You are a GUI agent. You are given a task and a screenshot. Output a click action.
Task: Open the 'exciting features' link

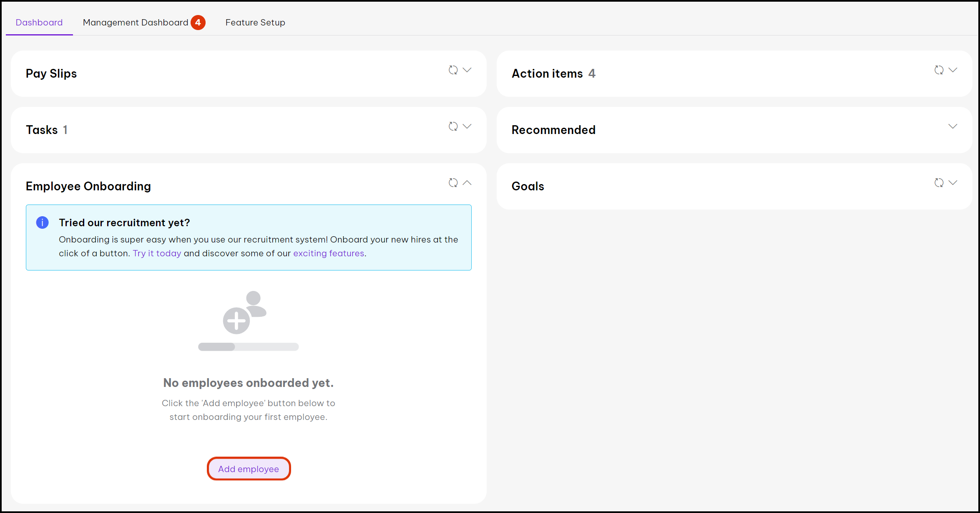click(x=329, y=253)
